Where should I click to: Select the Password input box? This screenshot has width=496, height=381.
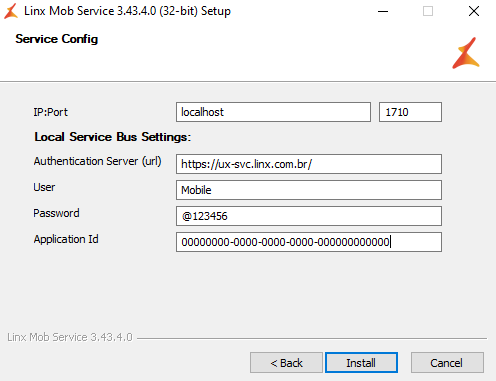(x=309, y=216)
